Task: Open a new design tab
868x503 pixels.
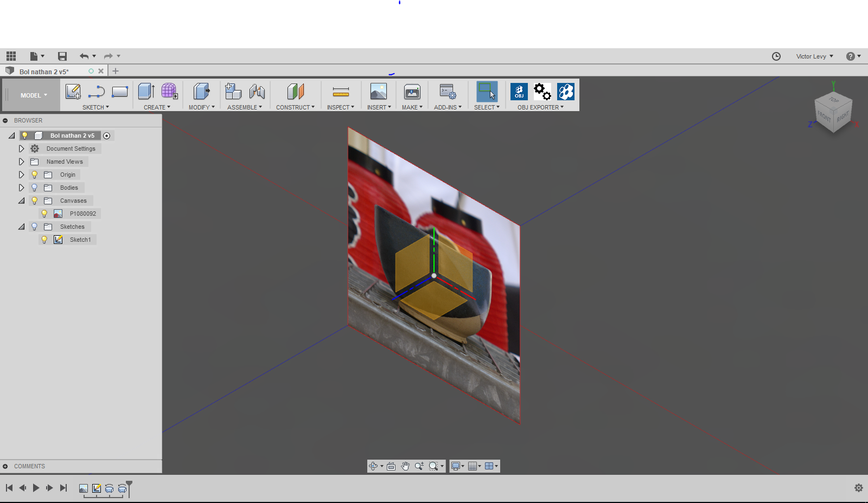Action: click(x=116, y=71)
